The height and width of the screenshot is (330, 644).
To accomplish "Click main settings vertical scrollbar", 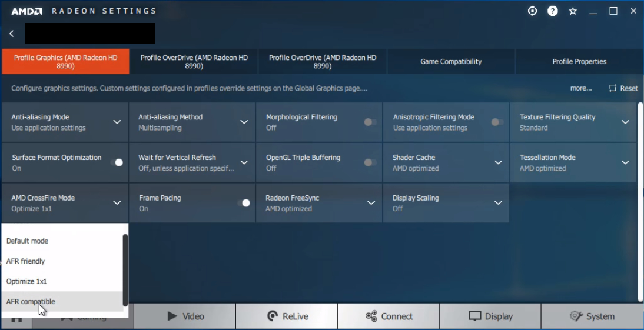I will (641, 201).
